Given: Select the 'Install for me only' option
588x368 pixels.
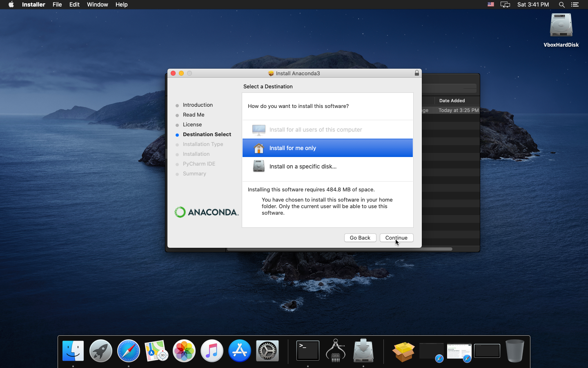Looking at the screenshot, I should tap(327, 148).
